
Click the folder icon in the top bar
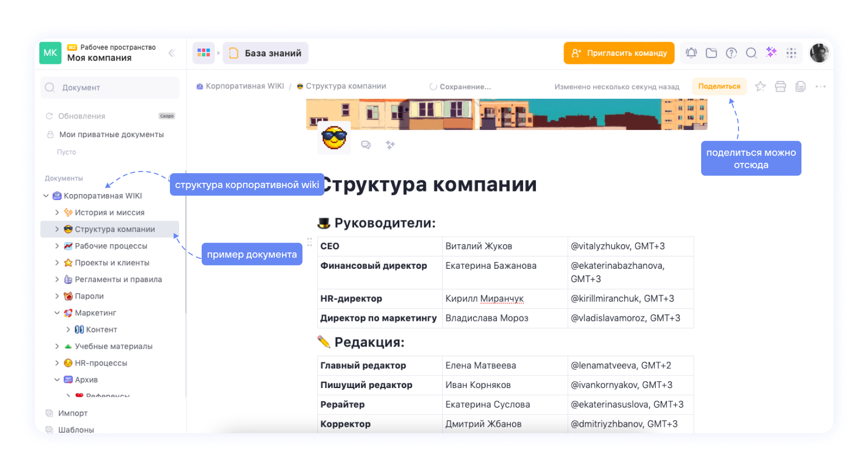[x=711, y=53]
